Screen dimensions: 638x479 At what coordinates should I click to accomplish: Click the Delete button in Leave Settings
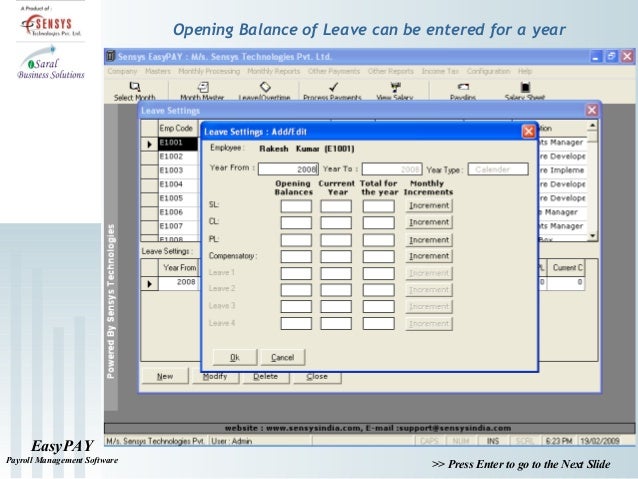266,378
